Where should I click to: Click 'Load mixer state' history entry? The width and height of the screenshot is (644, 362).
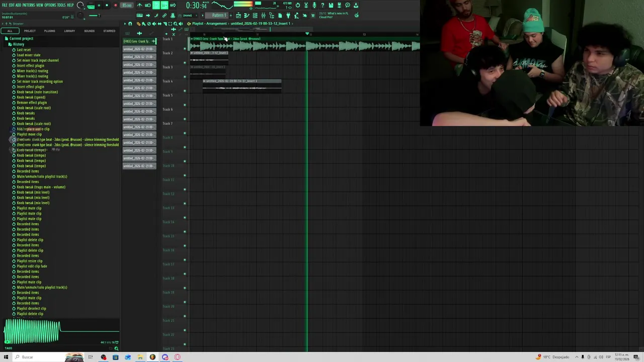(x=29, y=55)
